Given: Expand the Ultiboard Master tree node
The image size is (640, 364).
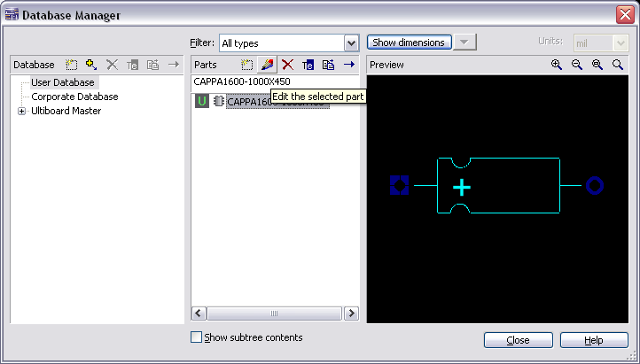Looking at the screenshot, I should (x=21, y=111).
